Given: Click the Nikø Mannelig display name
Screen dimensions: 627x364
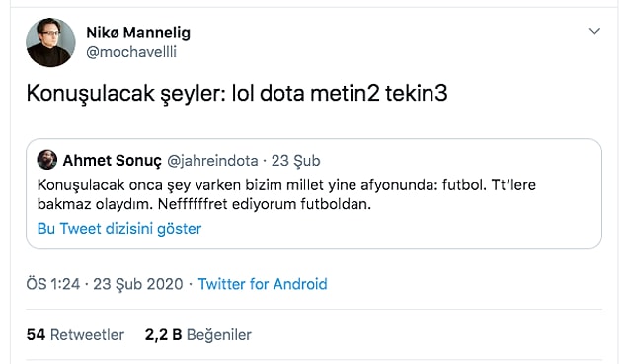Looking at the screenshot, I should pyautogui.click(x=138, y=33).
